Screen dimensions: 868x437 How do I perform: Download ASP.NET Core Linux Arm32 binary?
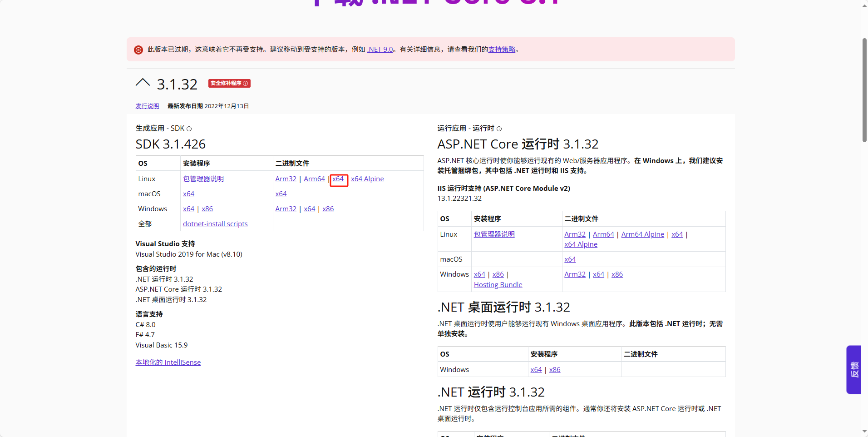(x=575, y=234)
